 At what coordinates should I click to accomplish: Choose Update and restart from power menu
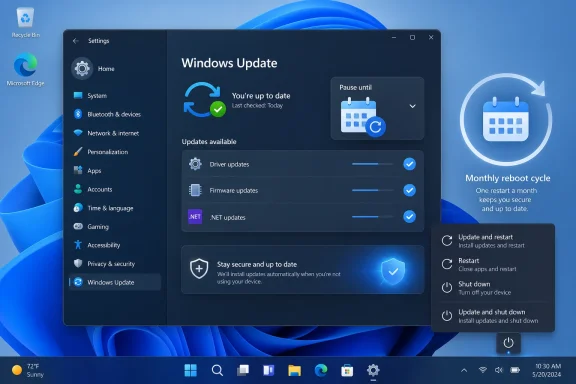tap(492, 241)
